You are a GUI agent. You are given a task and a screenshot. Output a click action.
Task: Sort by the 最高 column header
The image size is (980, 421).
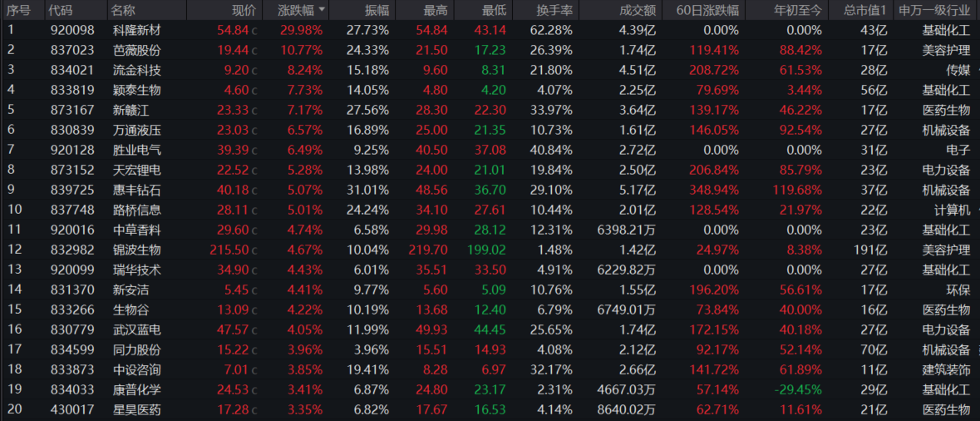[435, 10]
